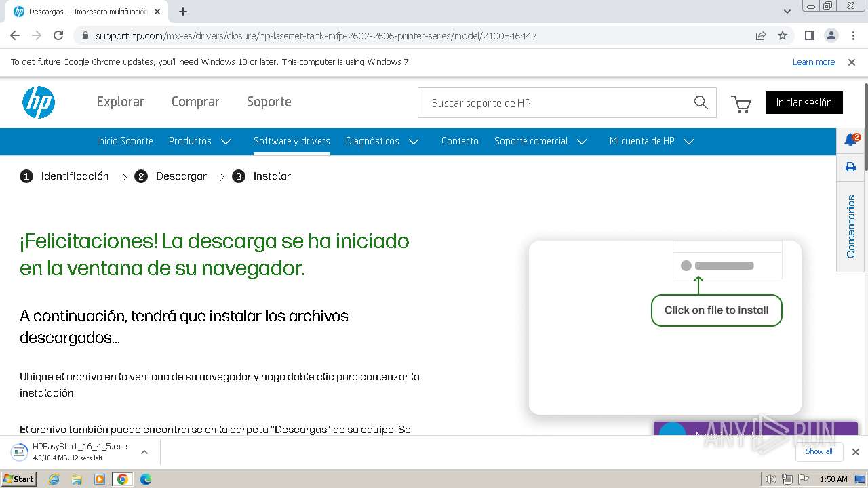Viewport: 868px width, 488px height.
Task: Open the Chrome three-dot menu
Action: (852, 35)
